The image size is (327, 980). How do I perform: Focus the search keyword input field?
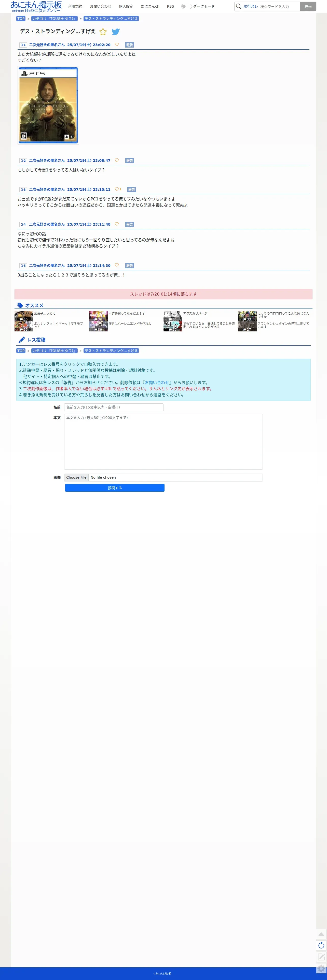tap(279, 6)
